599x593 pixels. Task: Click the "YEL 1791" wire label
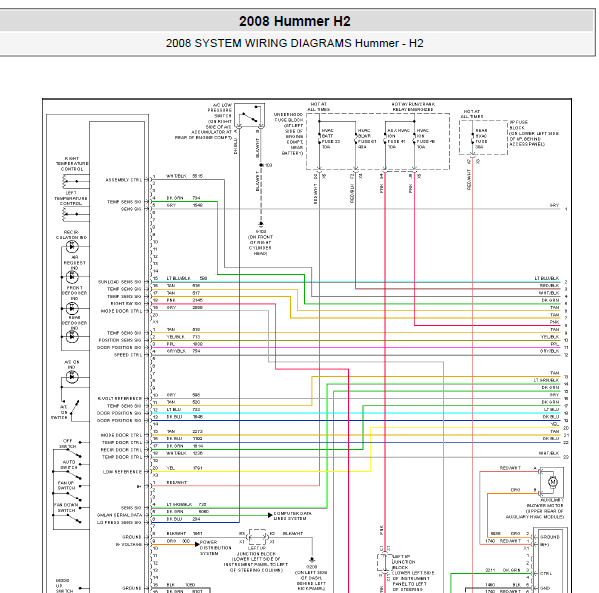point(185,468)
